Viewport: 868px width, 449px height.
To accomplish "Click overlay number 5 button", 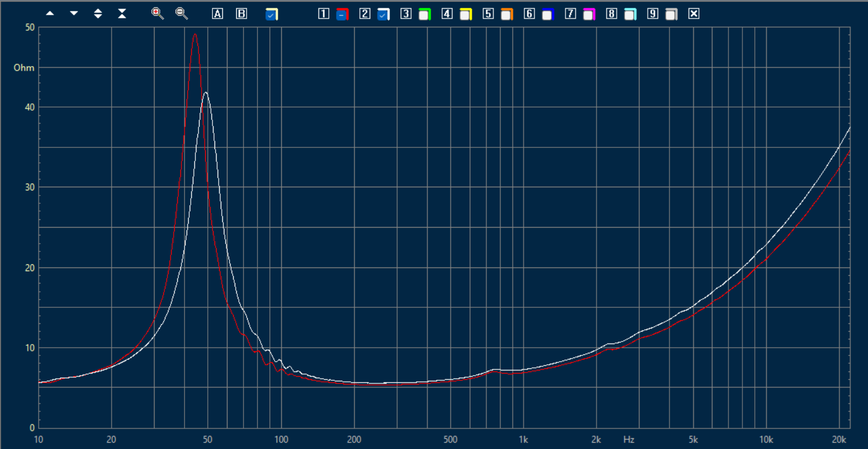I will (x=488, y=14).
